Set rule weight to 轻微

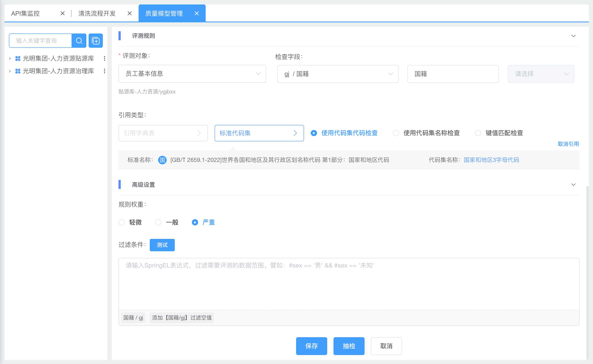[122, 222]
